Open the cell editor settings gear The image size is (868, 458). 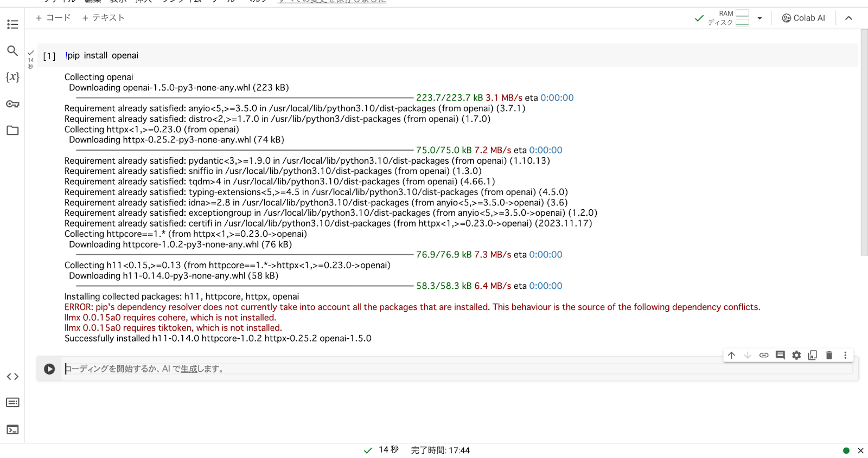pyautogui.click(x=796, y=356)
